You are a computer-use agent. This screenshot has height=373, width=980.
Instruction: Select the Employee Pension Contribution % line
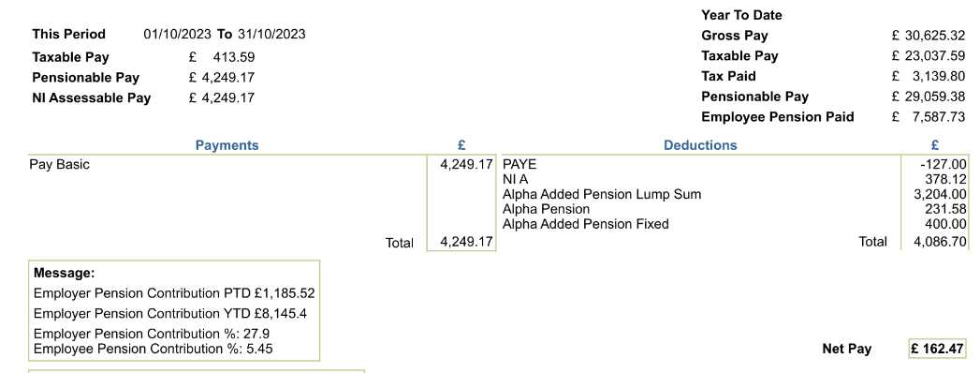point(154,349)
